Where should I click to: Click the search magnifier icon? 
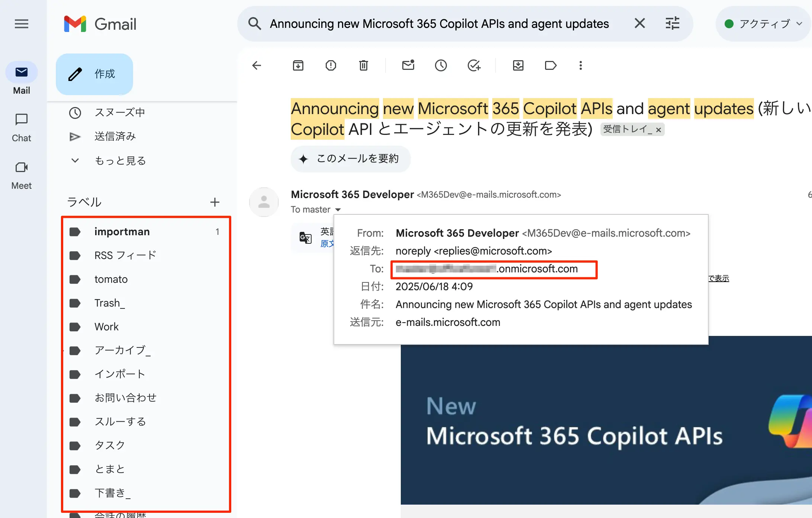coord(255,24)
